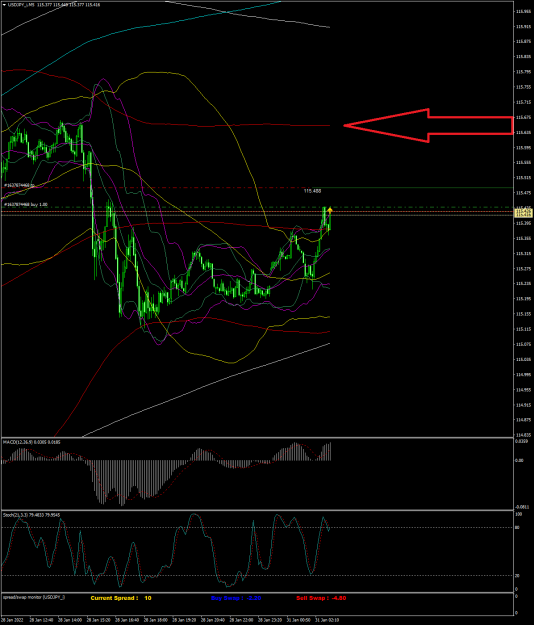Click the 115.488 price label

click(312, 191)
